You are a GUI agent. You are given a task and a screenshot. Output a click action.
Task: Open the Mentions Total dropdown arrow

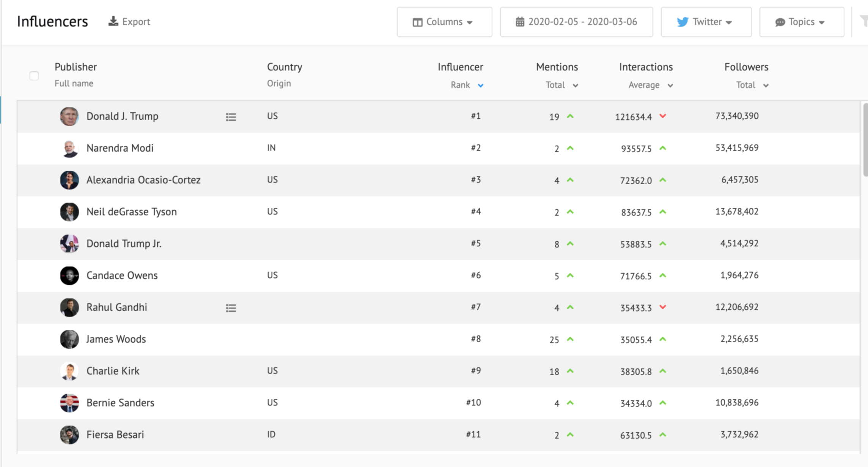[x=576, y=86]
